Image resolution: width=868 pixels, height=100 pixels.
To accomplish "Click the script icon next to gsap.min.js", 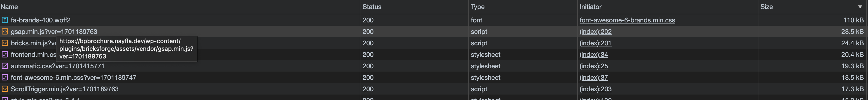I will tap(5, 31).
